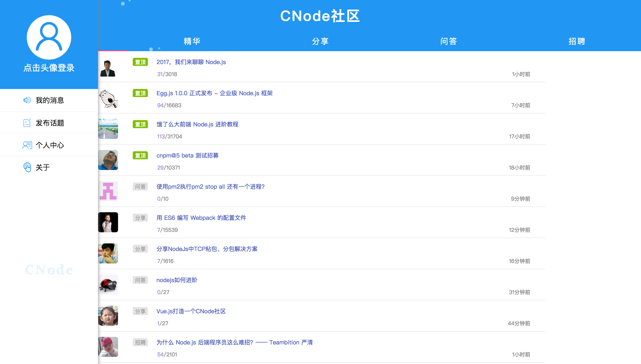Switch to the 招聘 tab
This screenshot has width=641, height=364.
tap(577, 41)
